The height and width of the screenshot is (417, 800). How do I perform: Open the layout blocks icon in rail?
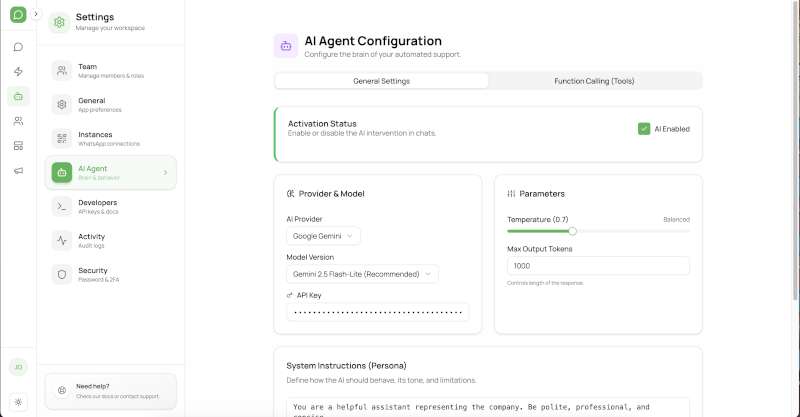18,146
